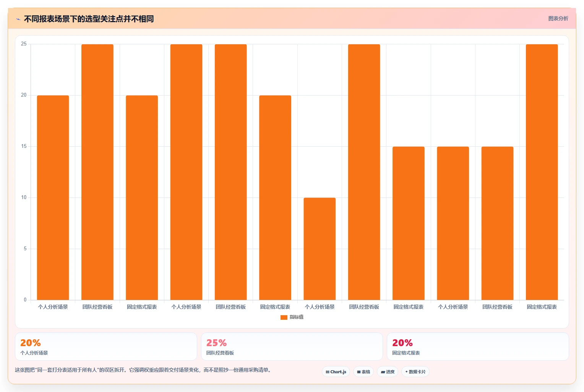Viewport: 584px width, 392px height.
Task: Click the small icon left of the chart title
Action: tap(18, 19)
